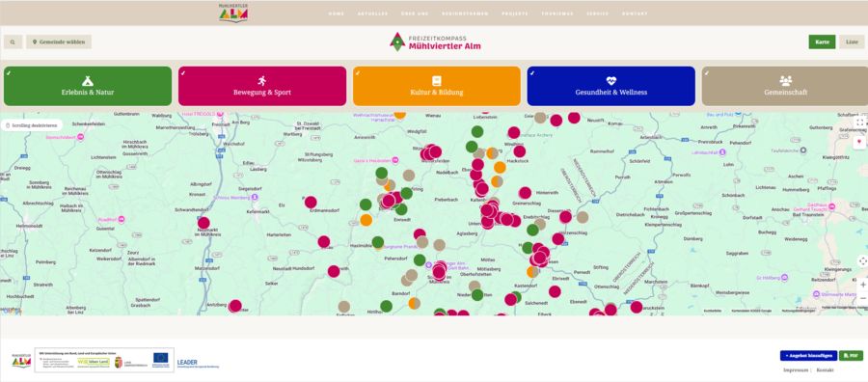This screenshot has height=382, width=868.
Task: Click the Bernschlössl hotel map pin
Action: pyautogui.click(x=80, y=137)
